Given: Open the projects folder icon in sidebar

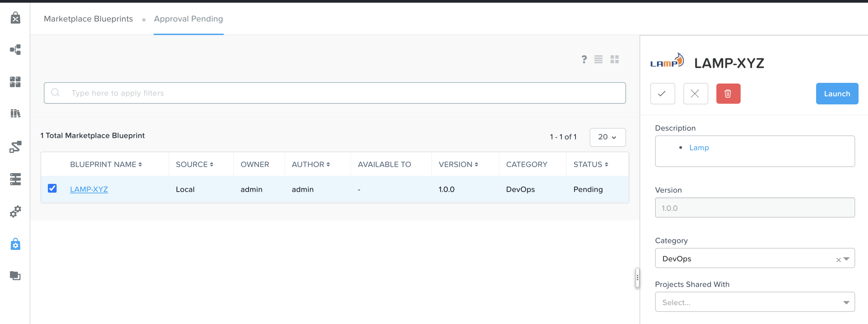Looking at the screenshot, I should [x=15, y=276].
